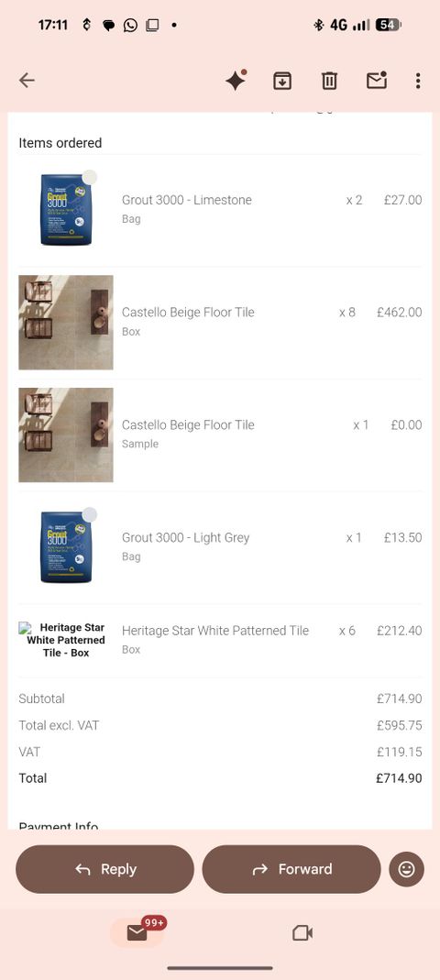Open the Castello Beige Floor Tile Sample image
Image resolution: width=440 pixels, height=980 pixels.
pyautogui.click(x=66, y=435)
